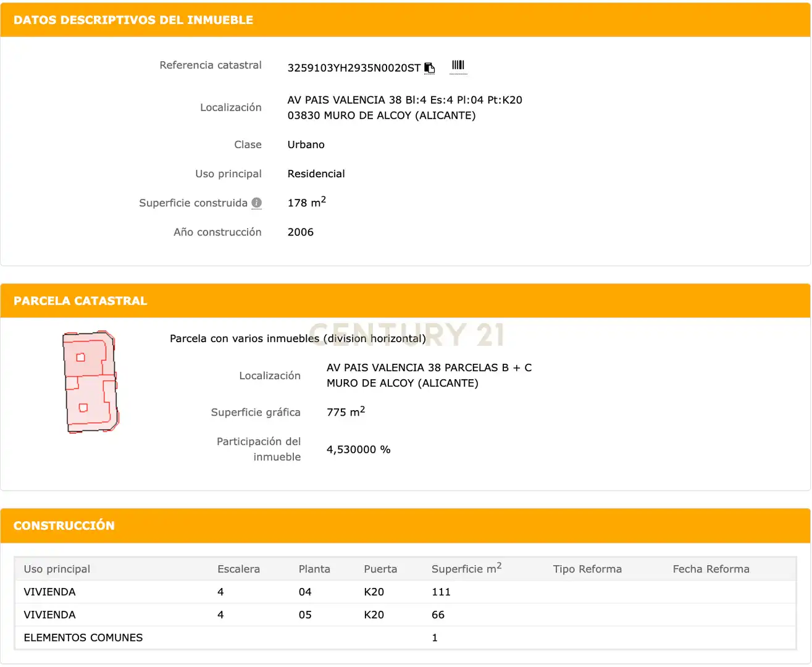This screenshot has width=812, height=667.
Task: Click the "Uso principal" label above Superficie construida
Action: pos(228,174)
